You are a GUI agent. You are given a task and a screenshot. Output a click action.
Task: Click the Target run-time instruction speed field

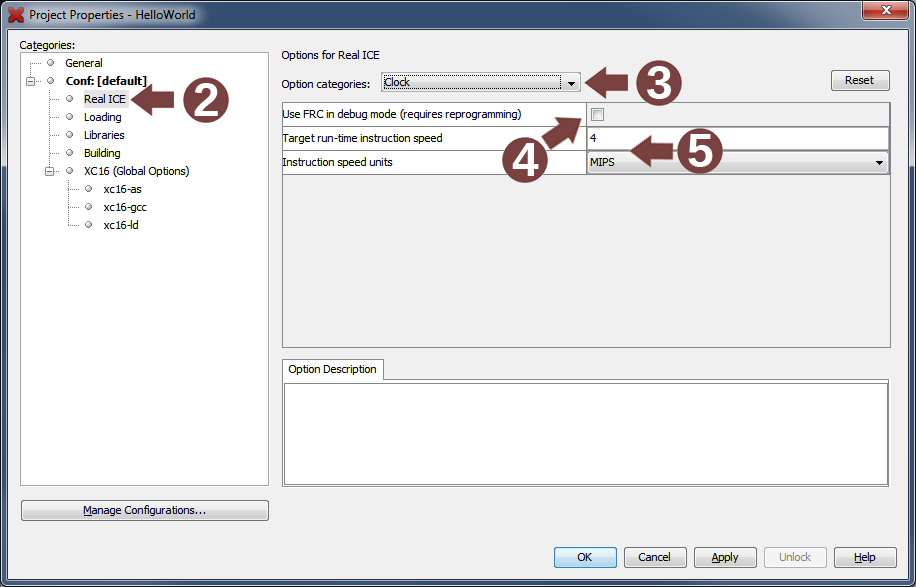click(737, 138)
